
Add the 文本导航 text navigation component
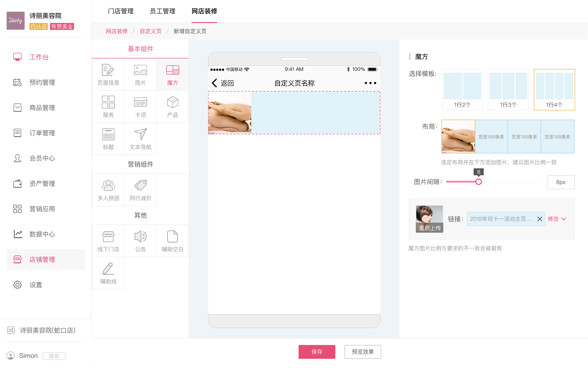pos(140,139)
